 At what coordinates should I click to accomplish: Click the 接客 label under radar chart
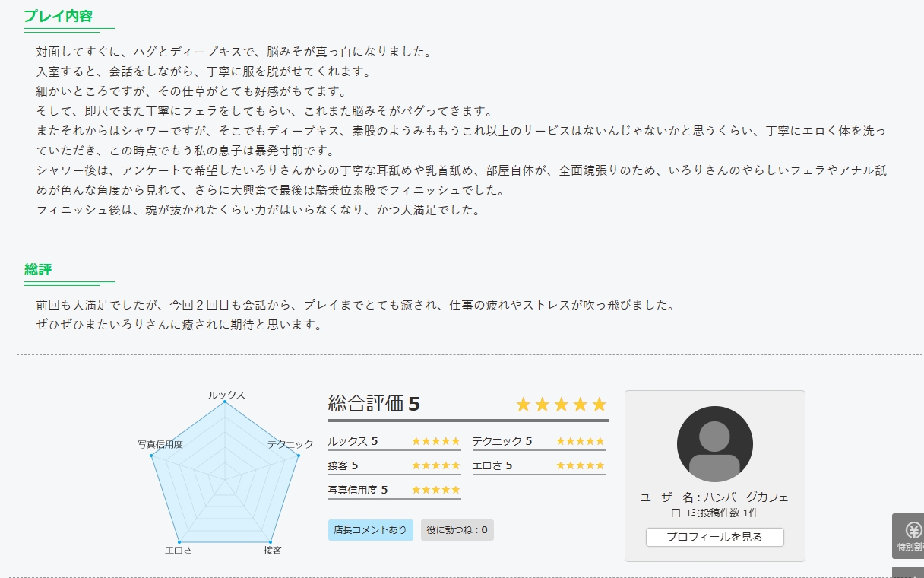(x=273, y=550)
